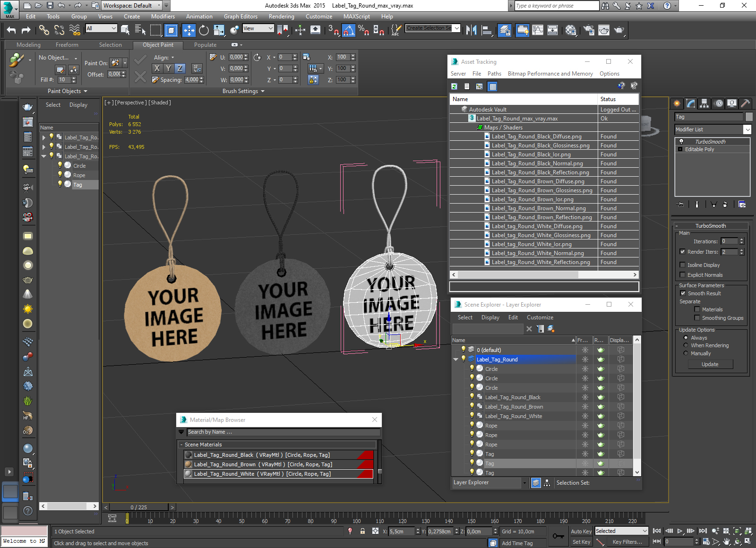Open the reference coordinate View dropdown
This screenshot has height=548, width=756.
[x=258, y=28]
